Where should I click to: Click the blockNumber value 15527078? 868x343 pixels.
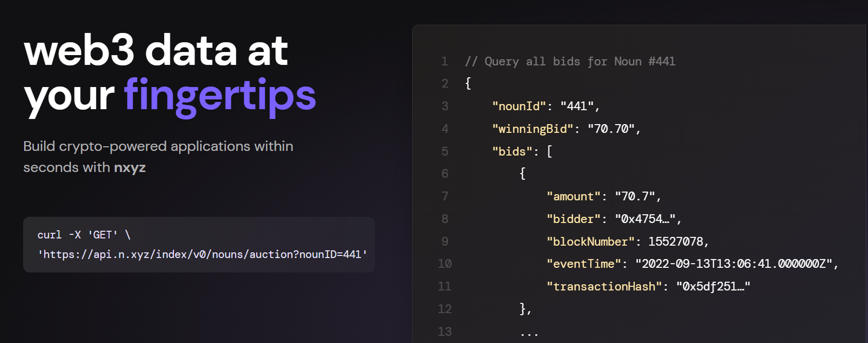676,242
